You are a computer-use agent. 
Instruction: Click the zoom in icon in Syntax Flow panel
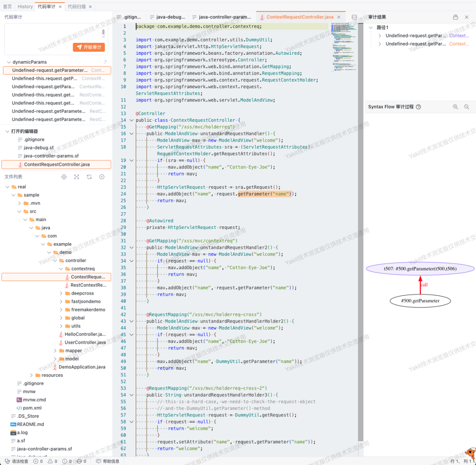point(455,107)
